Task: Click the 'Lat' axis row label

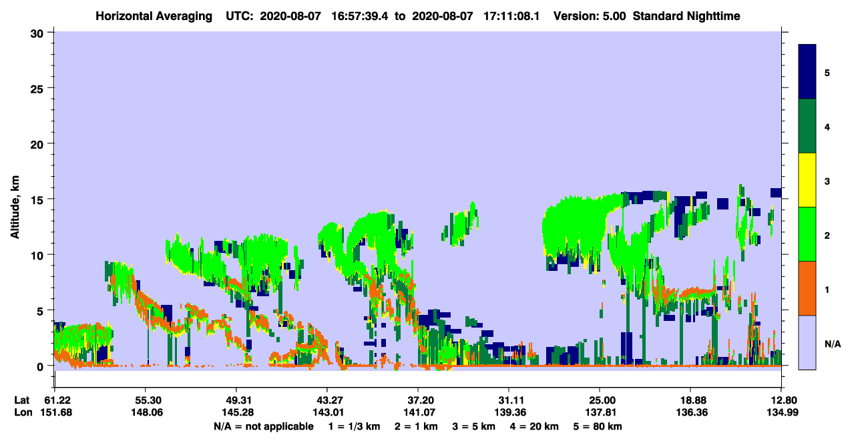Action: click(x=22, y=400)
